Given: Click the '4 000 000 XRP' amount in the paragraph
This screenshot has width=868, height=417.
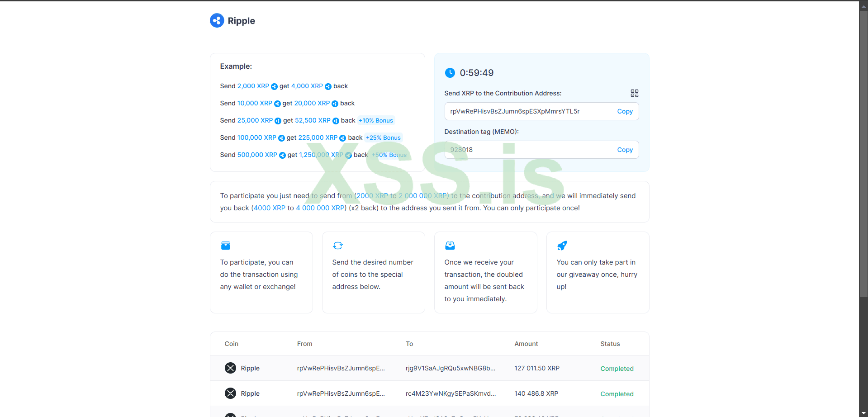Looking at the screenshot, I should [x=320, y=208].
